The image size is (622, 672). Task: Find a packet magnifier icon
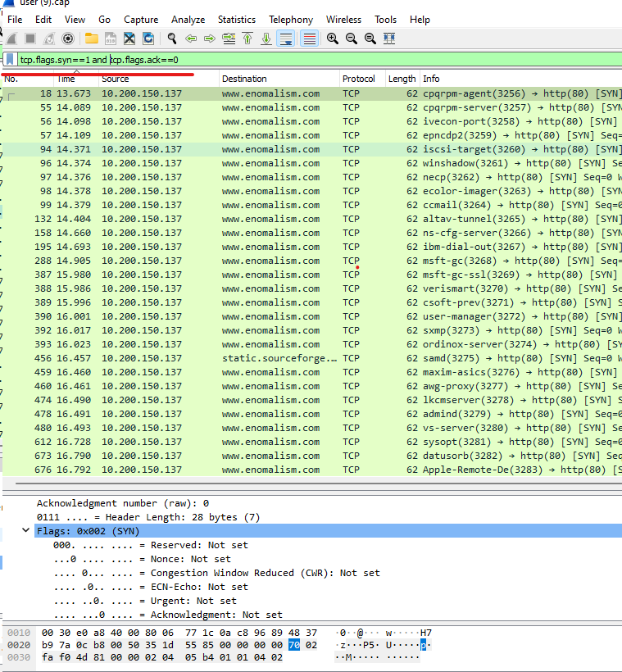pyautogui.click(x=172, y=39)
